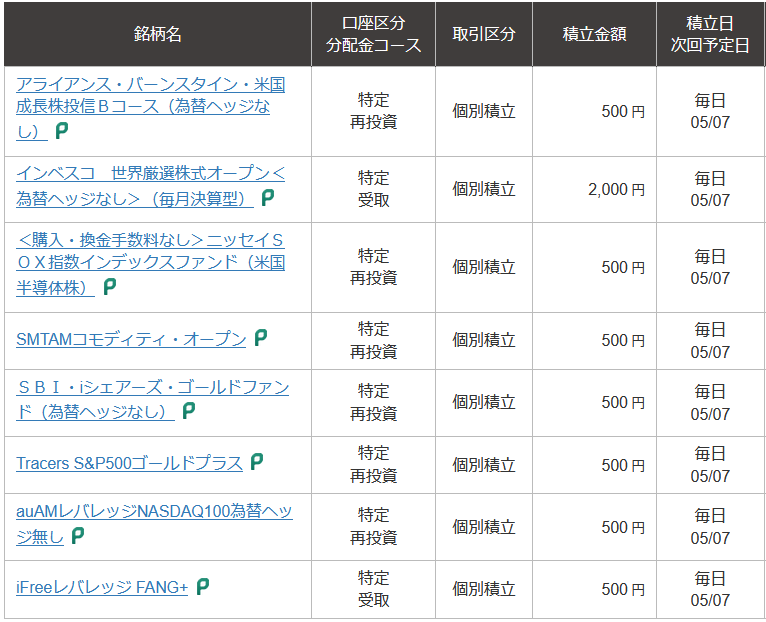Click the P icon next to auAMレバレッジNASDAQ100
Image resolution: width=766 pixels, height=622 pixels.
coord(78,536)
